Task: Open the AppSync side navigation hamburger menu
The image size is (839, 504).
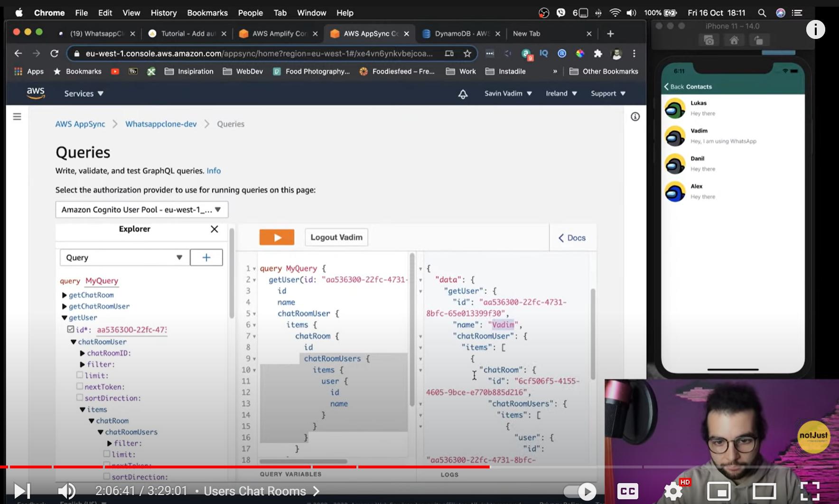Action: tap(17, 117)
